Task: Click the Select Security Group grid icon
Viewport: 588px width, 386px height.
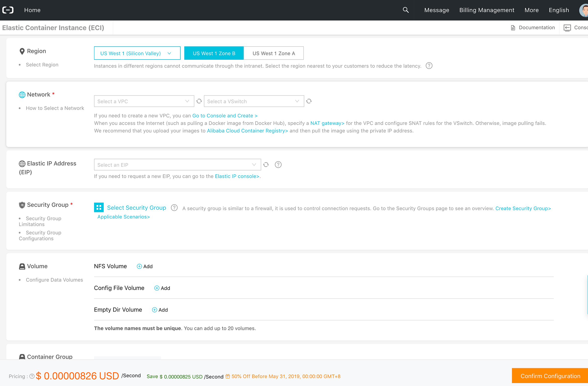Action: pos(99,207)
